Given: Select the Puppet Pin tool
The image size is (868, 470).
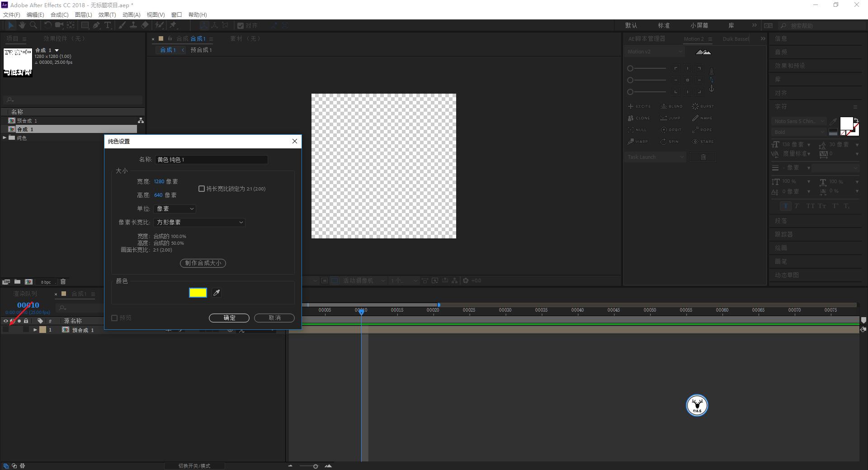Looking at the screenshot, I should pyautogui.click(x=173, y=25).
